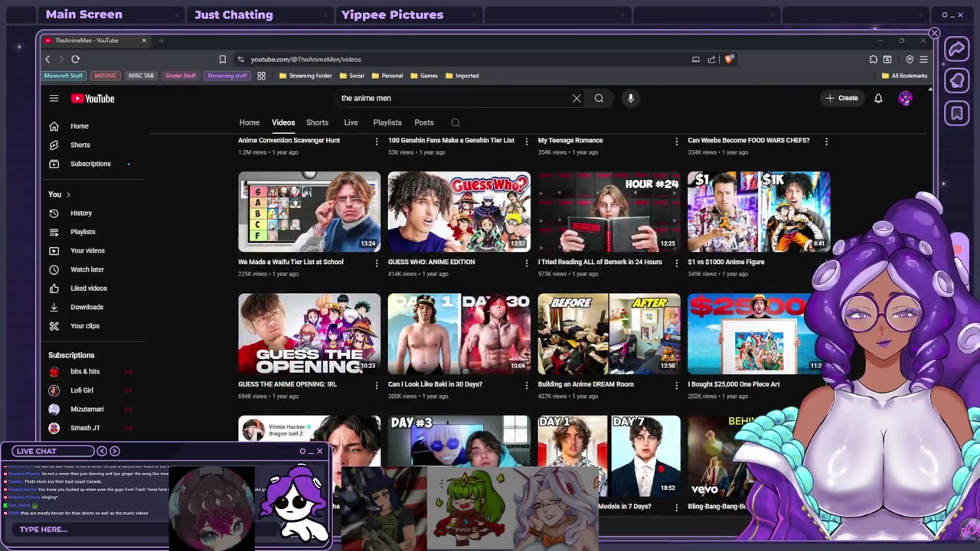Open Your clips in the sidebar
The image size is (980, 551).
pyautogui.click(x=84, y=326)
